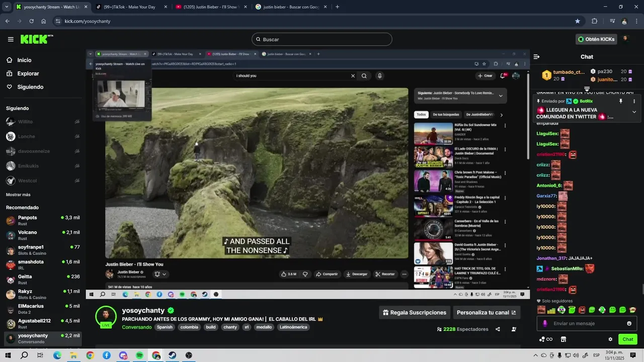Screen dimensions: 644x362
Task: Toggle bookmark star in address bar
Action: tap(578, 21)
